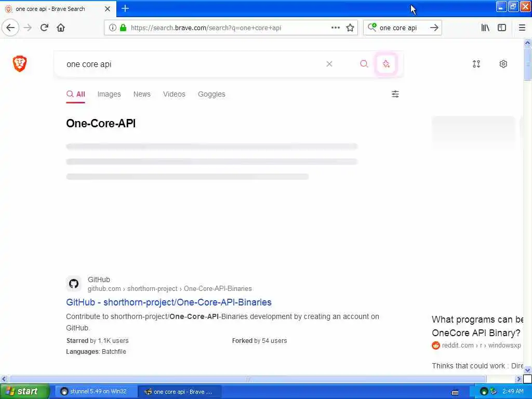
Task: Click the GitHub result favicon
Action: tap(74, 283)
